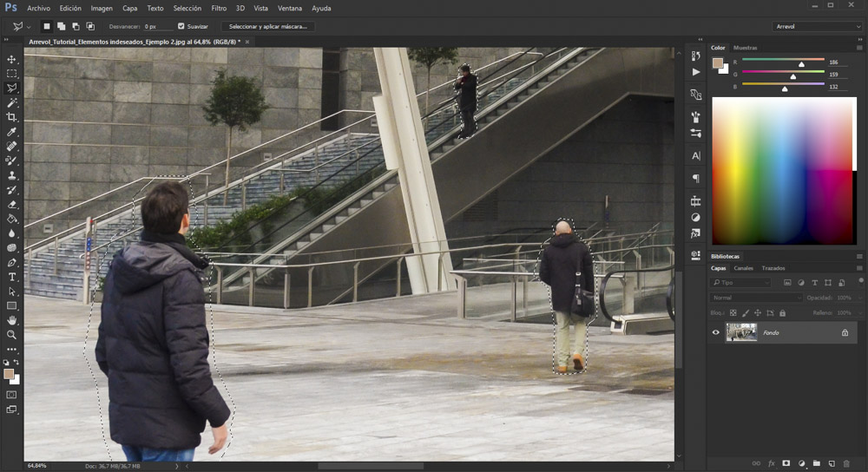868x472 pixels.
Task: Toggle lock image pixels brush
Action: point(746,312)
